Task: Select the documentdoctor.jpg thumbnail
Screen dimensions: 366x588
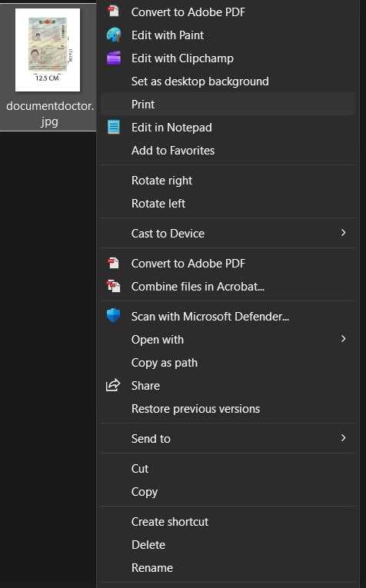Action: click(x=48, y=50)
